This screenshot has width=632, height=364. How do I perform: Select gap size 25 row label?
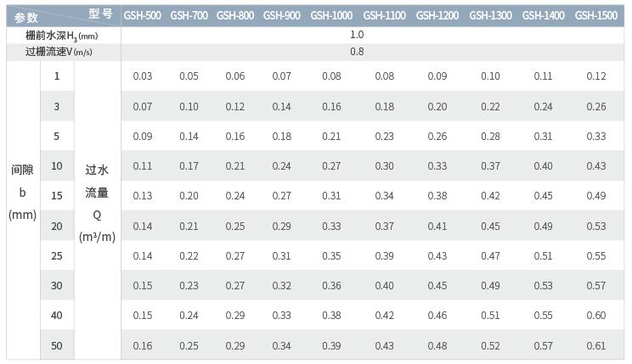pos(57,256)
